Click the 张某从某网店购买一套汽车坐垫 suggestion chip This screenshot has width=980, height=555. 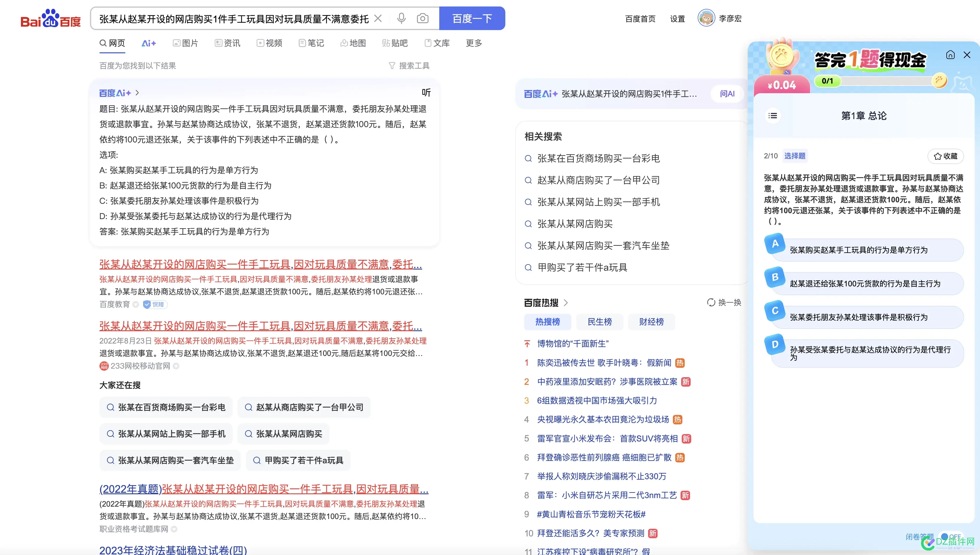pos(170,460)
